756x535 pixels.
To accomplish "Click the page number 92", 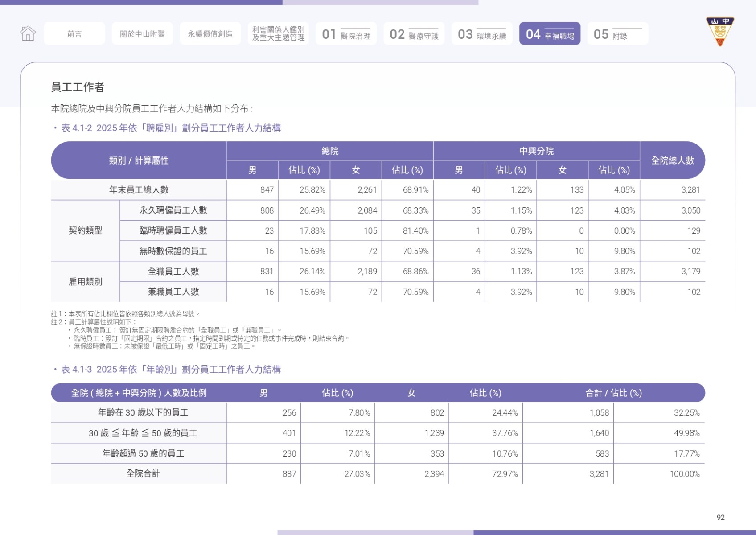I will tap(721, 517).
